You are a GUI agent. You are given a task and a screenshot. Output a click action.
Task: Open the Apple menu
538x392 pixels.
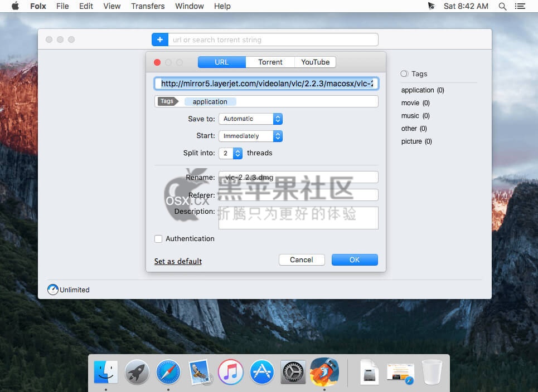16,6
